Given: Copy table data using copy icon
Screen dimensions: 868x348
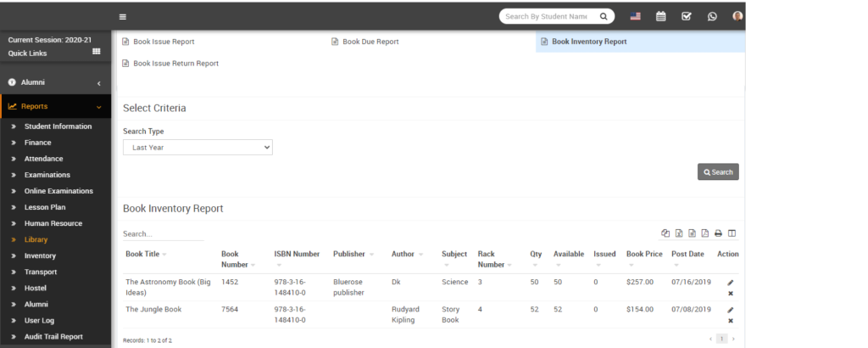Looking at the screenshot, I should (x=665, y=233).
